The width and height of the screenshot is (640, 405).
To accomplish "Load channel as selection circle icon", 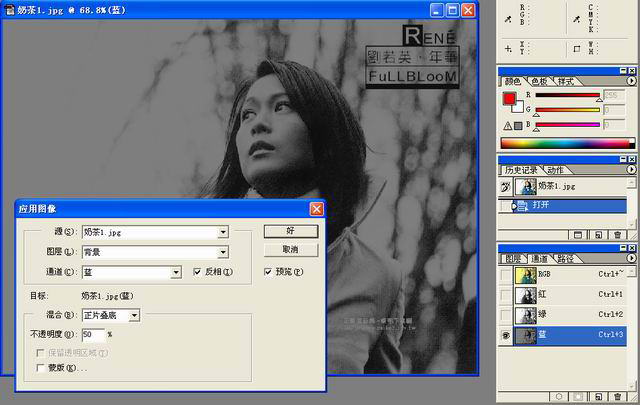I will pyautogui.click(x=560, y=396).
